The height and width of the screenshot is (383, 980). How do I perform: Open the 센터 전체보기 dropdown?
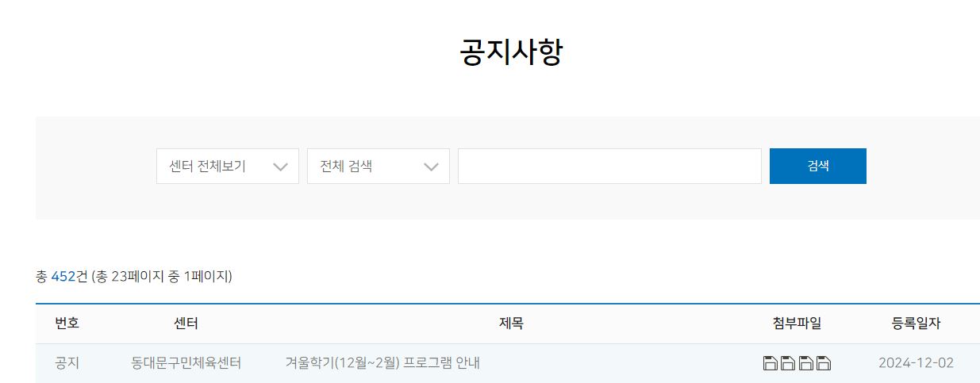point(228,167)
